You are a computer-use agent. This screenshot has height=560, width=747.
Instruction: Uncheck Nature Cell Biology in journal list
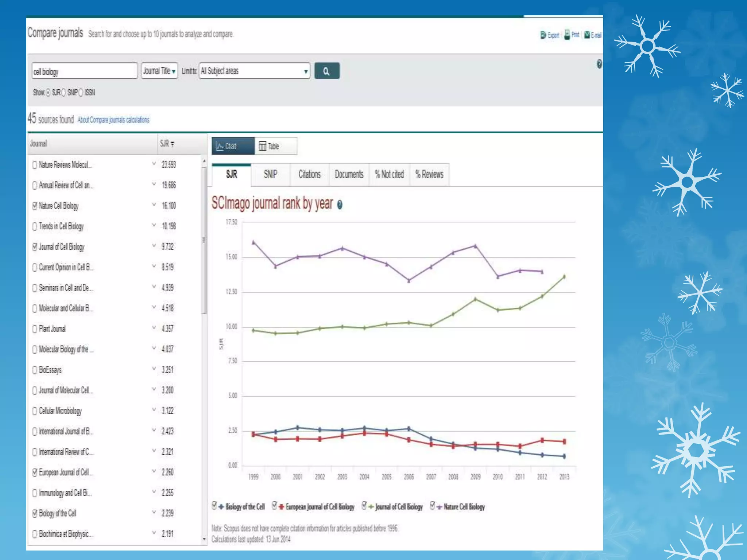point(35,206)
